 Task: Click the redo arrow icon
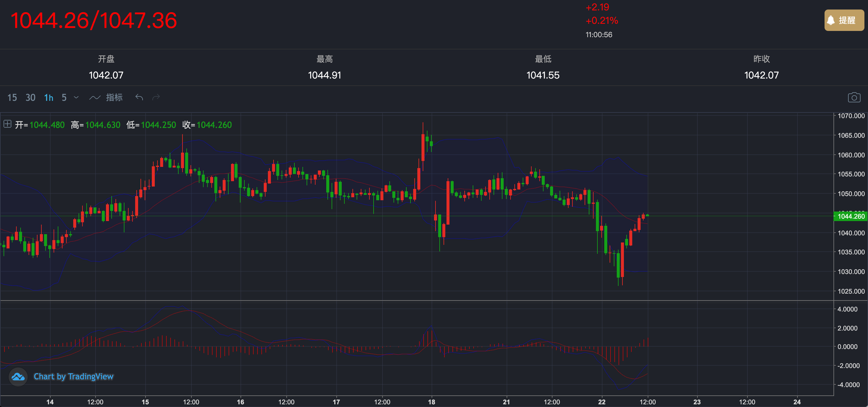[x=156, y=97]
